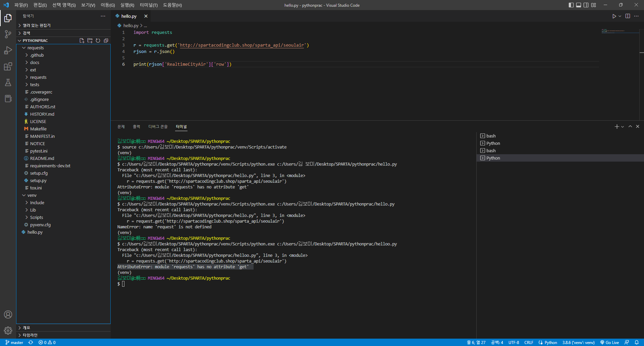Open the Testing flask view
The width and height of the screenshot is (644, 346).
8,82
